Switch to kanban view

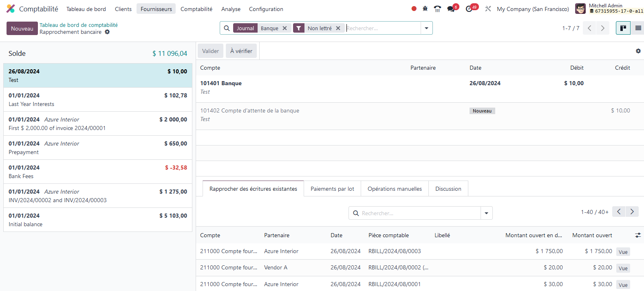623,28
